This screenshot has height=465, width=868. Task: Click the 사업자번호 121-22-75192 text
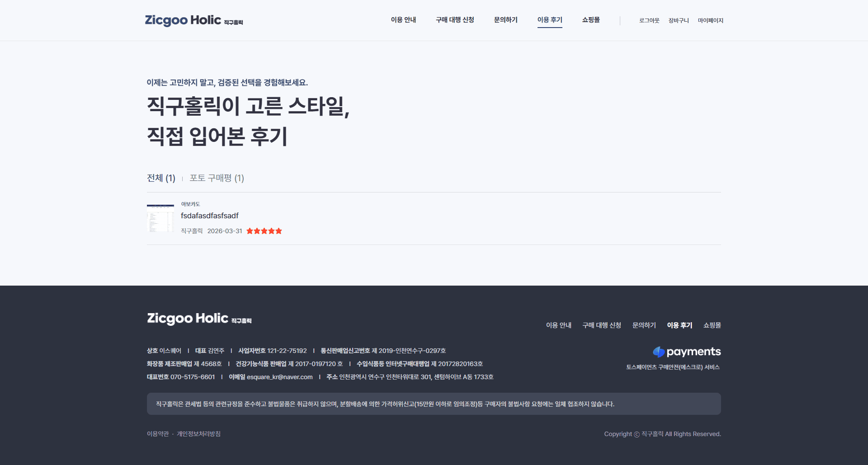[x=272, y=351]
